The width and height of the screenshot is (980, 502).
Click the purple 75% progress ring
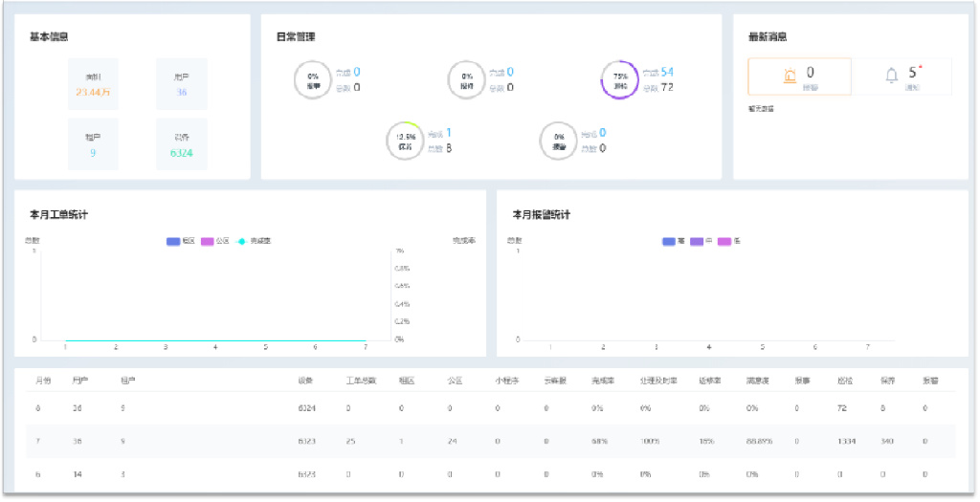(620, 80)
